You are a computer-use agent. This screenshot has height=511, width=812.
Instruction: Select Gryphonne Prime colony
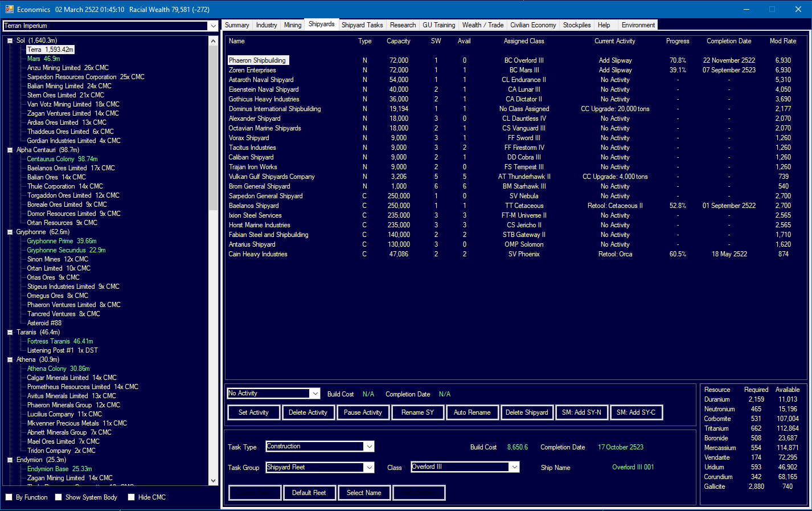(61, 241)
